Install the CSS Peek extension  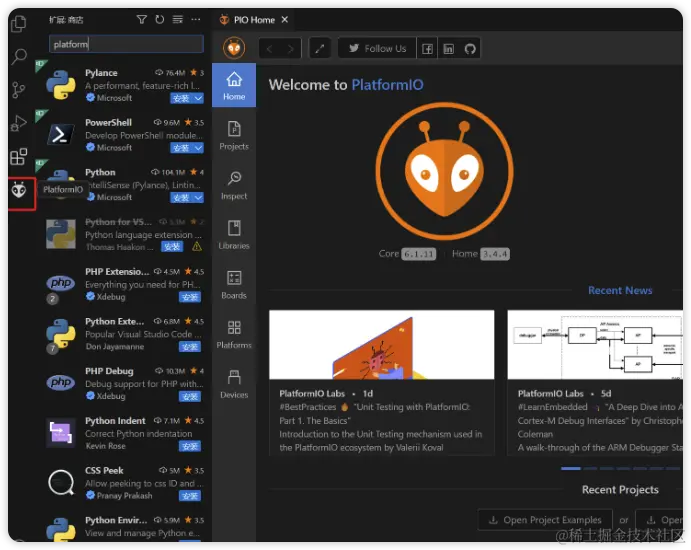[190, 496]
